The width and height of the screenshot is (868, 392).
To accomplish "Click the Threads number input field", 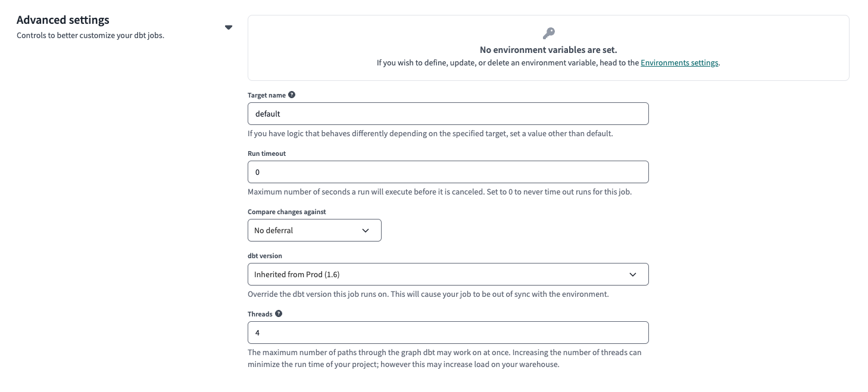I will click(x=448, y=333).
